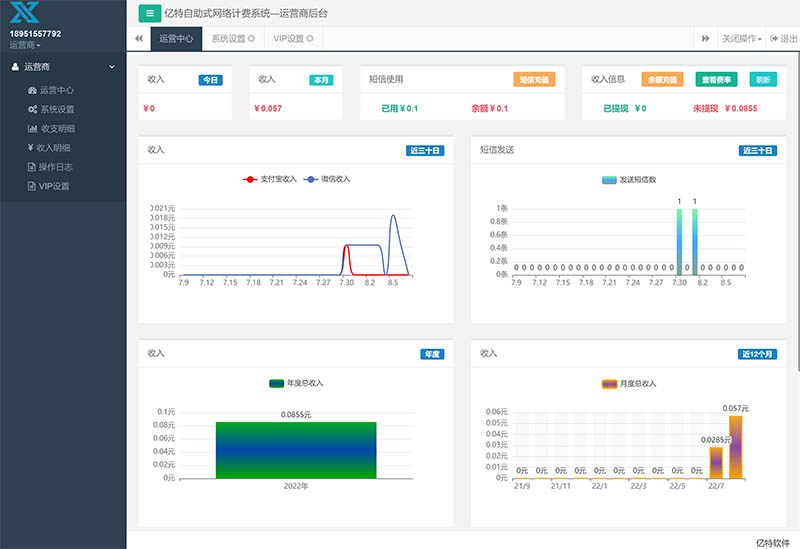Click the 查看费率 button
800x549 pixels.
(716, 79)
